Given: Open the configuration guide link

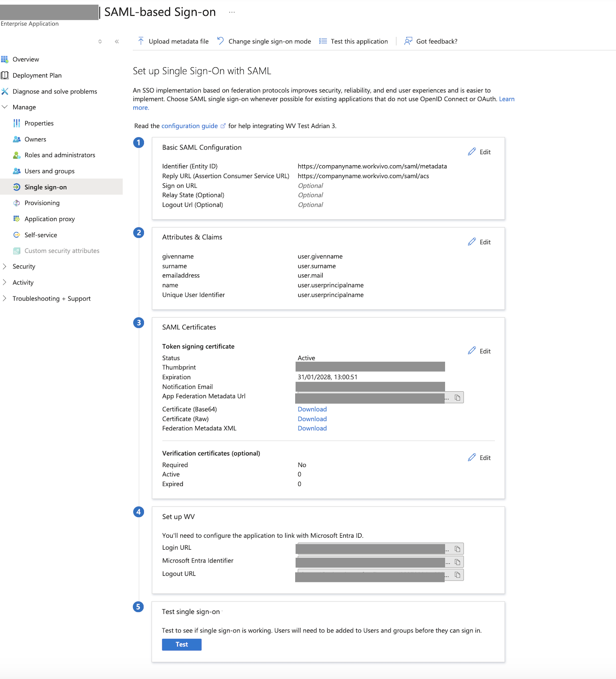Looking at the screenshot, I should point(190,126).
